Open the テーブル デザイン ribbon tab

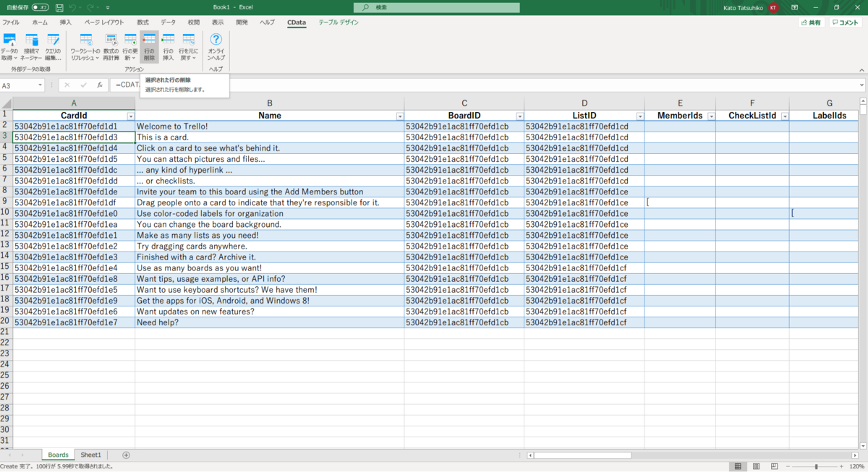(x=339, y=22)
